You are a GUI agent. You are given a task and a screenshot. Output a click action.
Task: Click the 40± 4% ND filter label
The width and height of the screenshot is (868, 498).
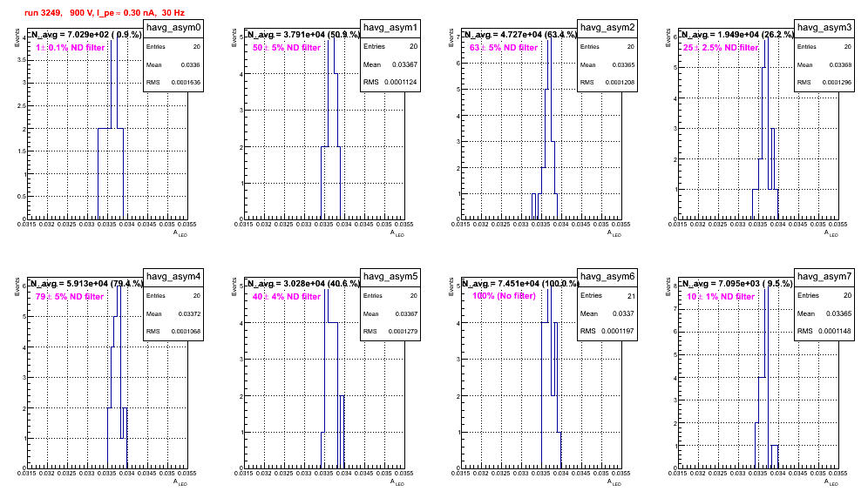click(287, 297)
